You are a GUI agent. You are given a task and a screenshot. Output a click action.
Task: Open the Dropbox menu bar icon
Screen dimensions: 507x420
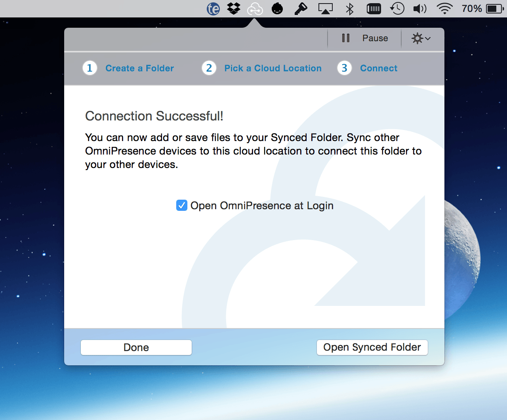pyautogui.click(x=234, y=8)
